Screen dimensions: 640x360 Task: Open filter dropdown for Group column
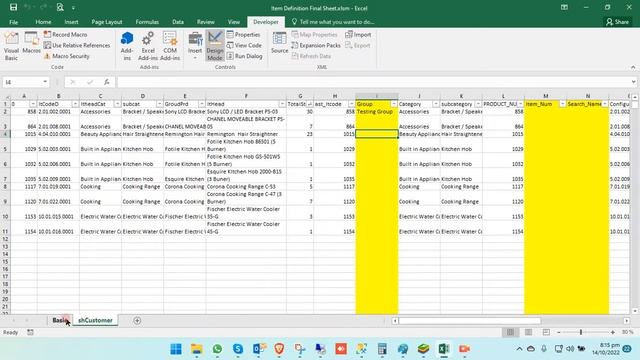394,104
